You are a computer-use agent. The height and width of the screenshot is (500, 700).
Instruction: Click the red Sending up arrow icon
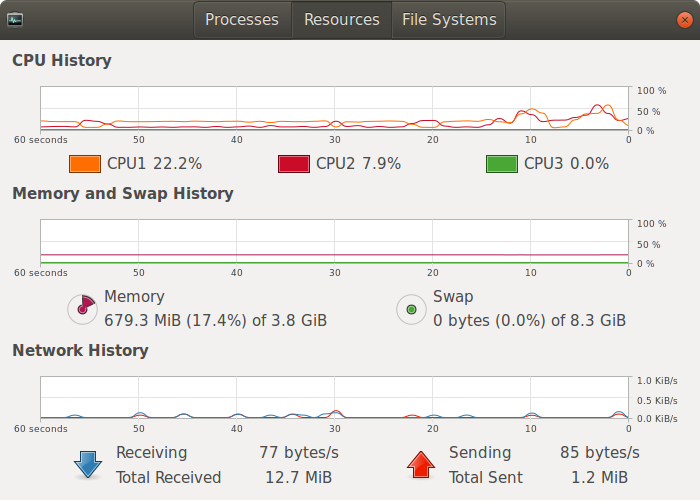421,465
